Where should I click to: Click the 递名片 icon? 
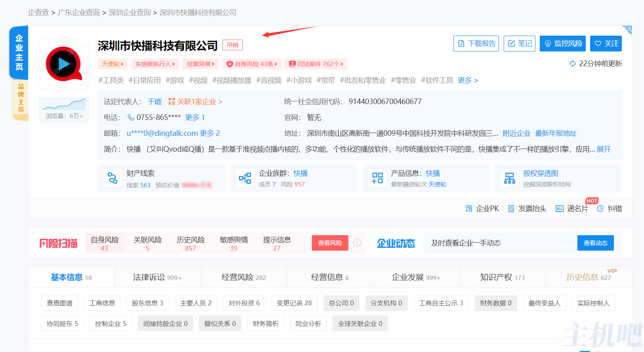click(x=560, y=209)
